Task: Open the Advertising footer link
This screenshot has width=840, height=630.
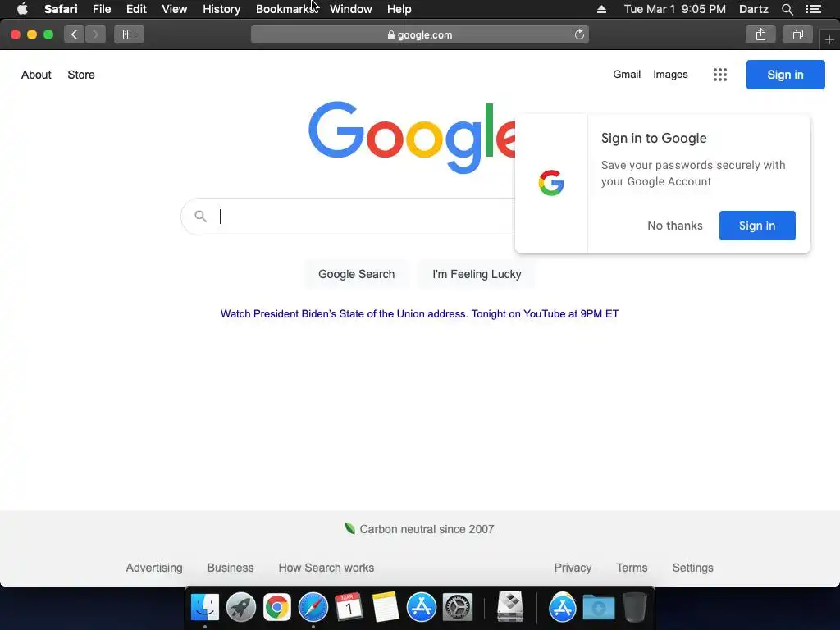Action: click(x=154, y=568)
